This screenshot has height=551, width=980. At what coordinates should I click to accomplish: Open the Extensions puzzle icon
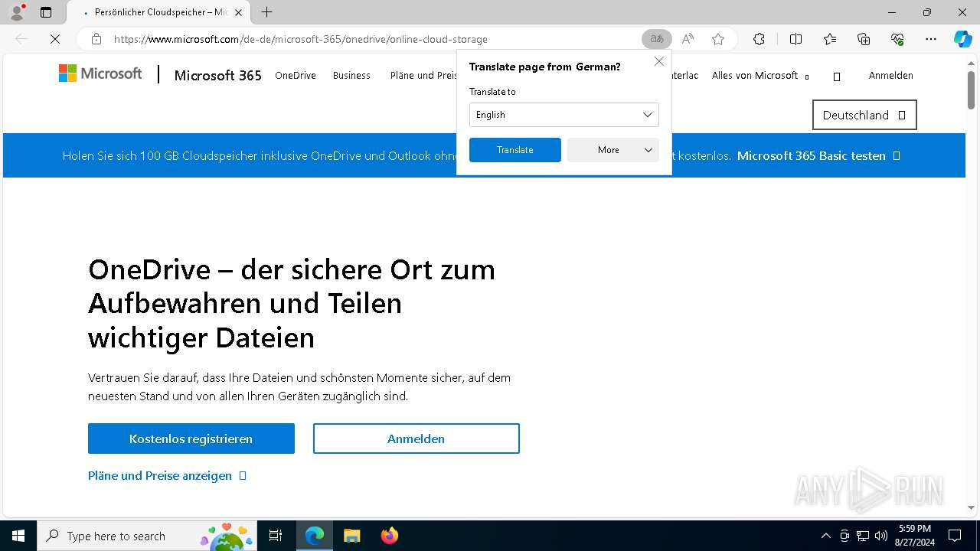(759, 39)
